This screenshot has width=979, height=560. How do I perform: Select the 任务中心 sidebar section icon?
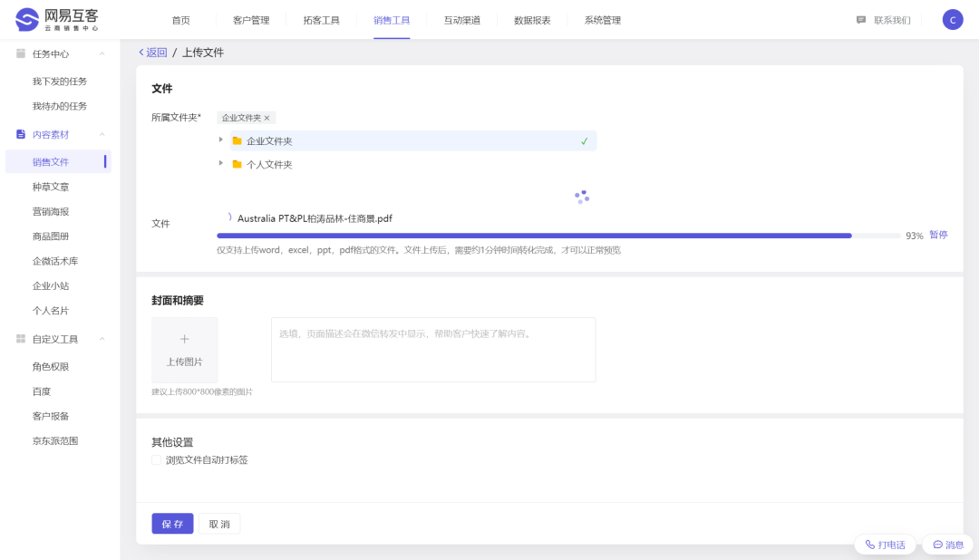tap(20, 53)
